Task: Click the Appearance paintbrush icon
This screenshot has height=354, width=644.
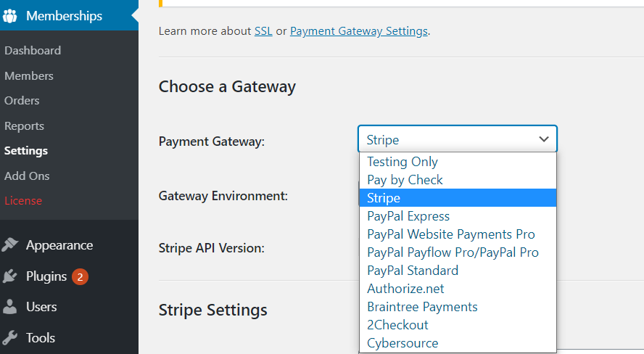Action: 10,244
